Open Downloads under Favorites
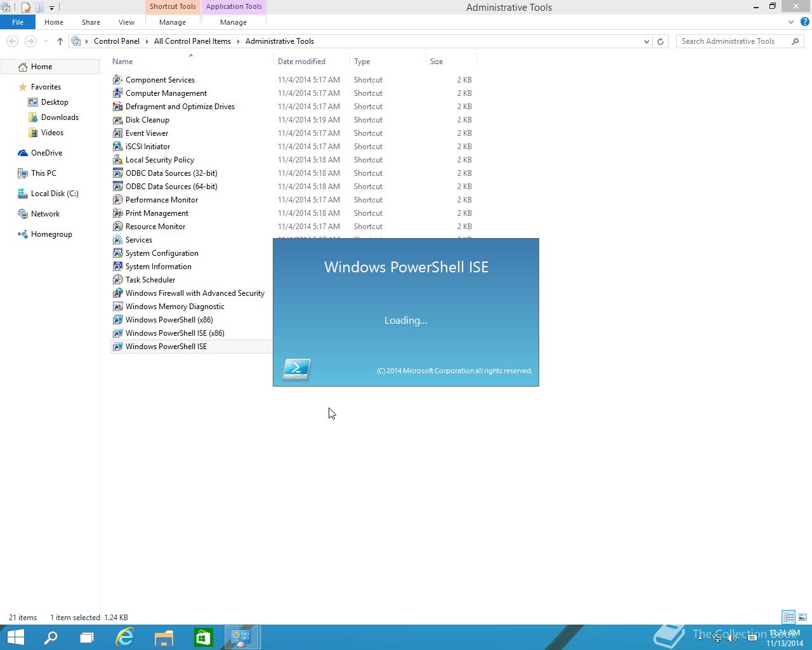The image size is (812, 650). tap(60, 117)
